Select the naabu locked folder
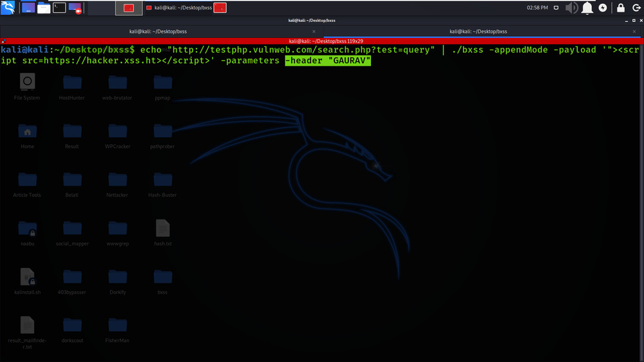The height and width of the screenshot is (362, 644). (x=28, y=233)
